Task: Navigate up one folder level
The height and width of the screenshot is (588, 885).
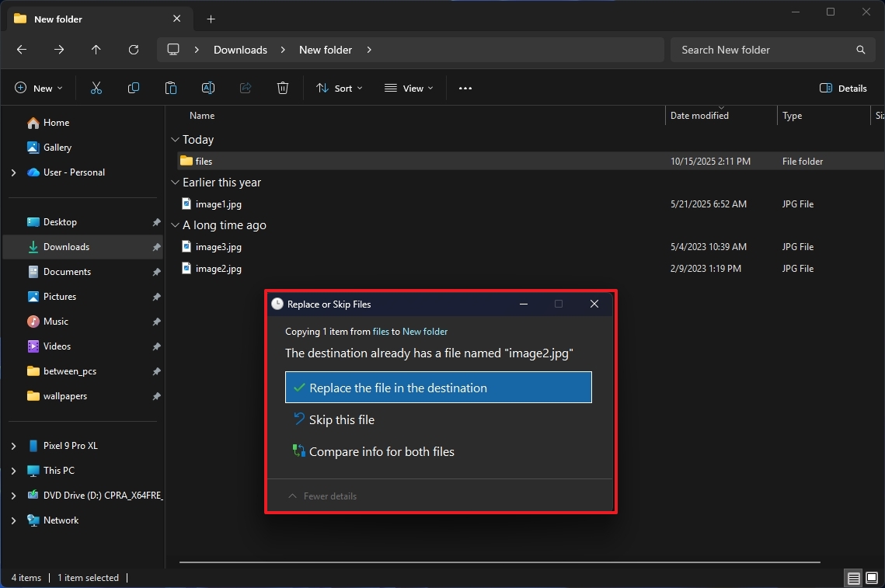Action: point(96,49)
